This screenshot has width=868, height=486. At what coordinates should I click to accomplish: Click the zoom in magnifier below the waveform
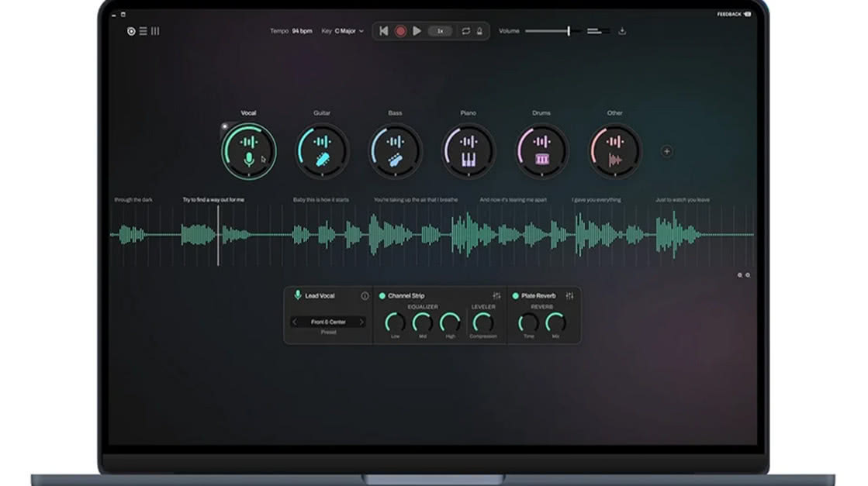748,275
